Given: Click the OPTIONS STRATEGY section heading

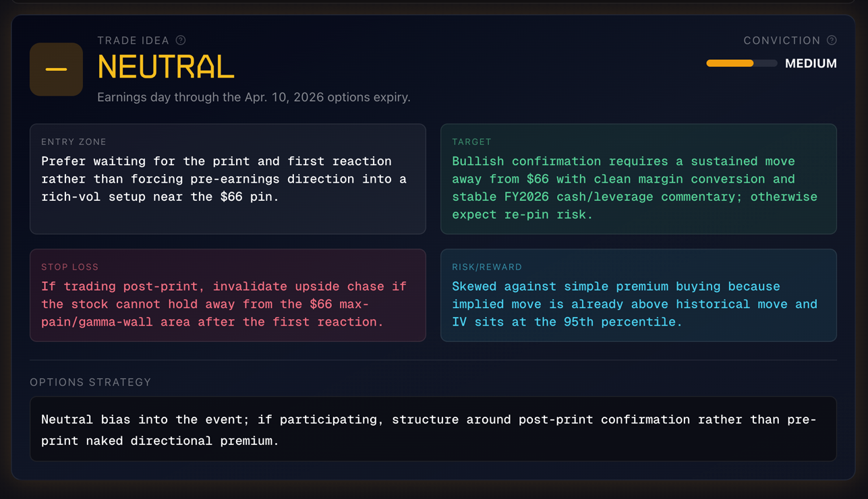Looking at the screenshot, I should 90,382.
